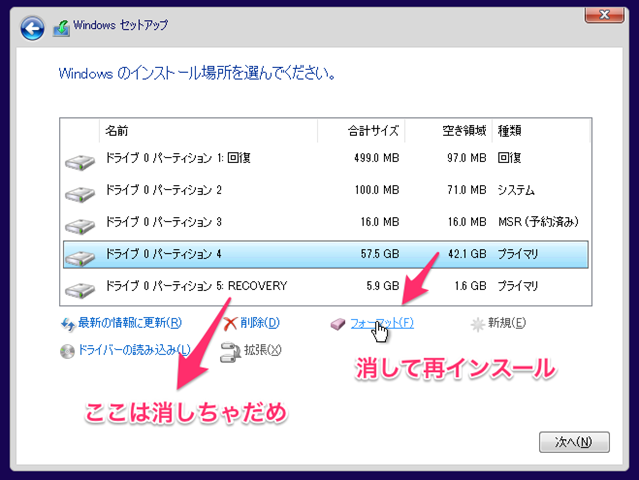Click the 42.1 GB free space cell
The image size is (639, 480).
pyautogui.click(x=467, y=254)
